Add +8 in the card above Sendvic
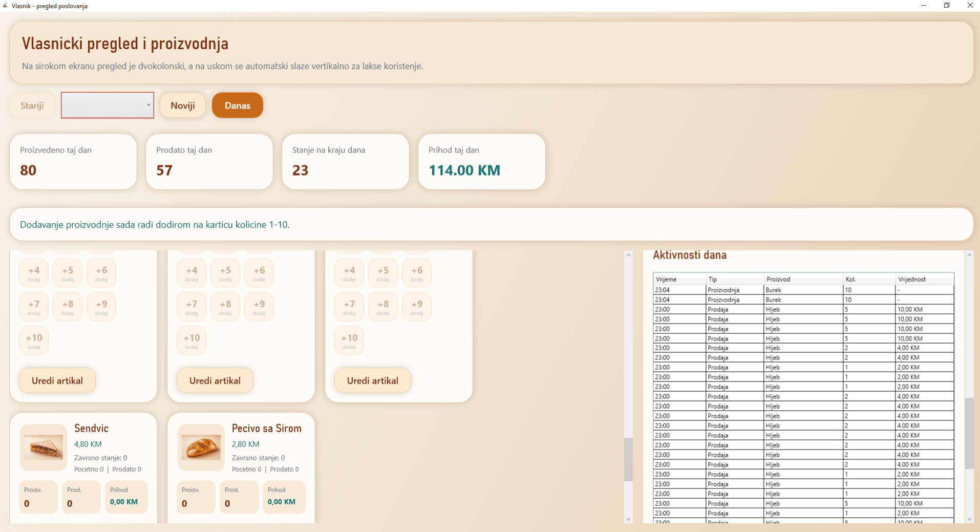Screen dimensions: 980x532 tap(68, 307)
